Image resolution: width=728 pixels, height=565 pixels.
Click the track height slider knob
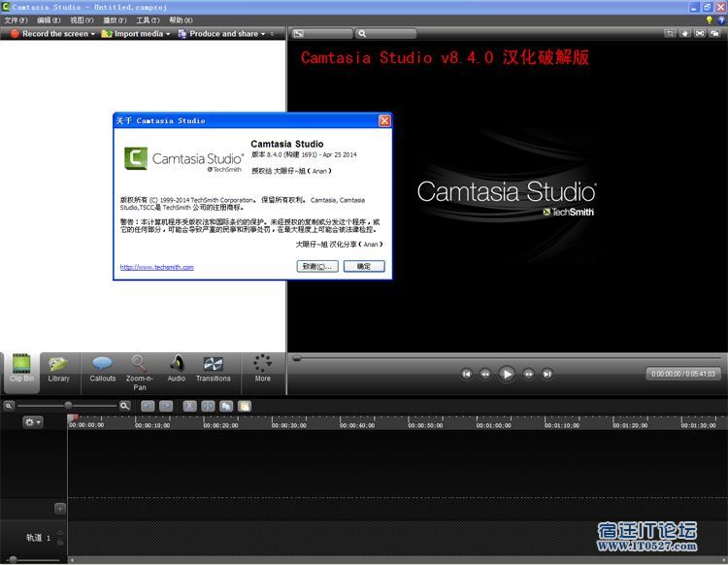[x=13, y=559]
